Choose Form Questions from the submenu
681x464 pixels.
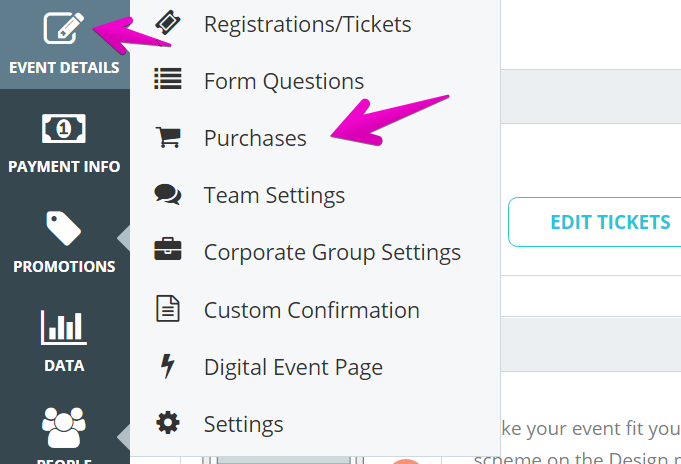coord(284,81)
